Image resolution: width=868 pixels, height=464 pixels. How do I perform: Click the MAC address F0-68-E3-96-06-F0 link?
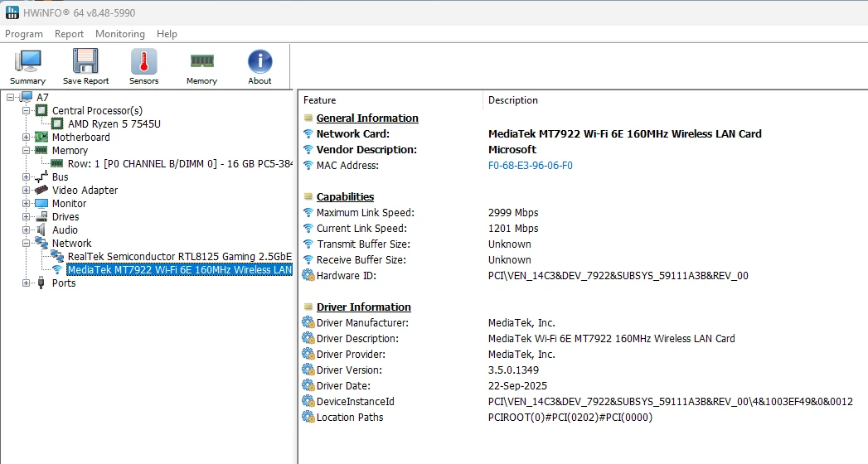(531, 166)
